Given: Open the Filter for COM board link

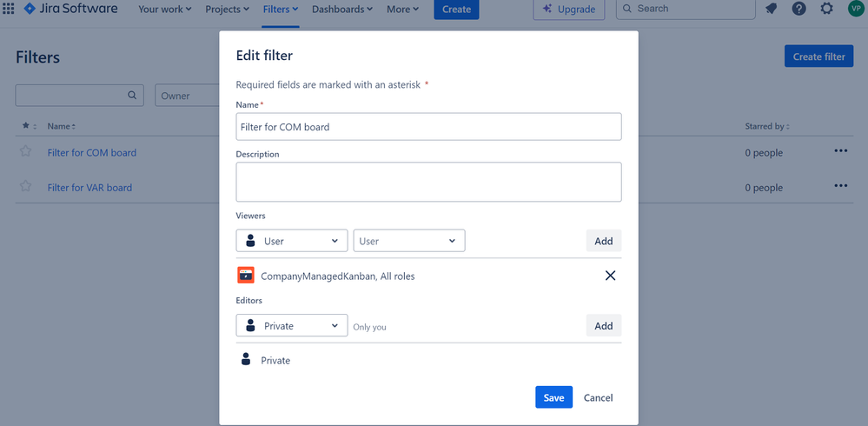Looking at the screenshot, I should click(x=92, y=152).
